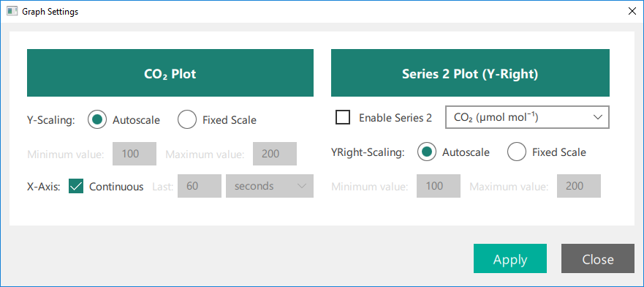Screen dimensions: 644x287
Task: Click Series 2 Maximum value field
Action: (579, 186)
